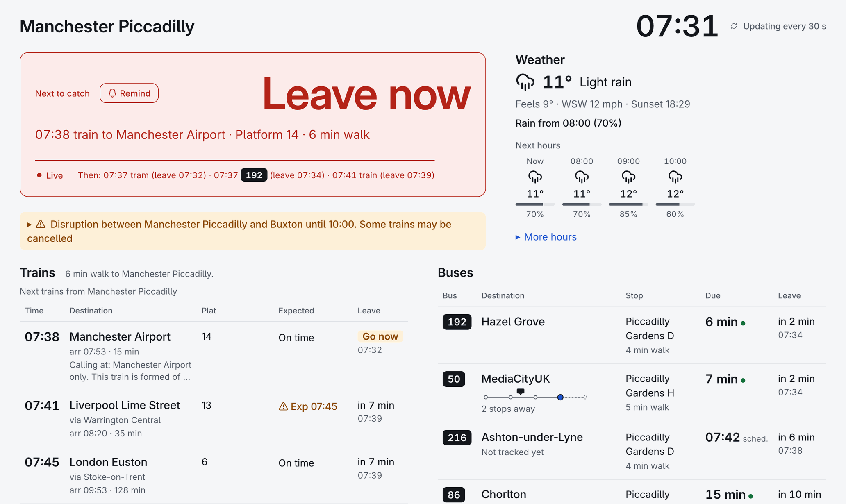Click the 50 bus route badge
The width and height of the screenshot is (846, 504).
pos(454,379)
